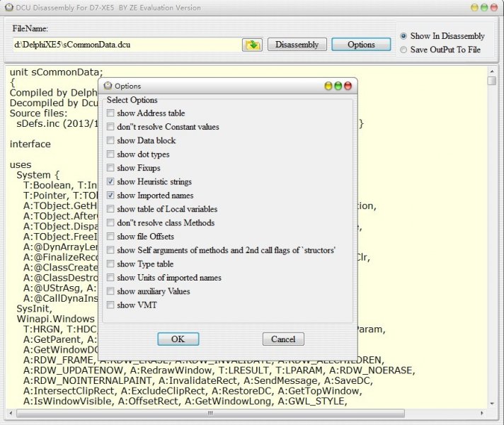Click the 'interface' keyword in output
504x425 pixels.
pyautogui.click(x=30, y=144)
